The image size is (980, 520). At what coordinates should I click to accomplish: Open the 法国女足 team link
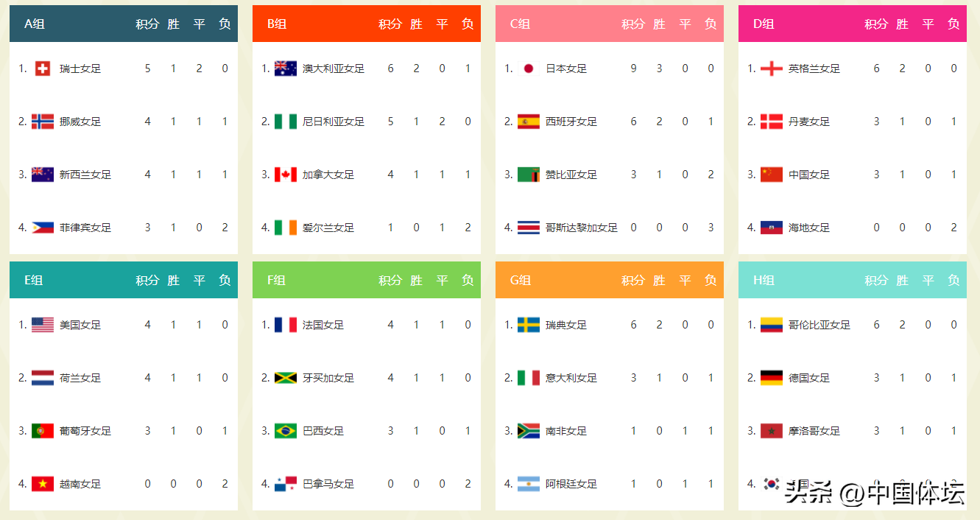click(x=323, y=325)
